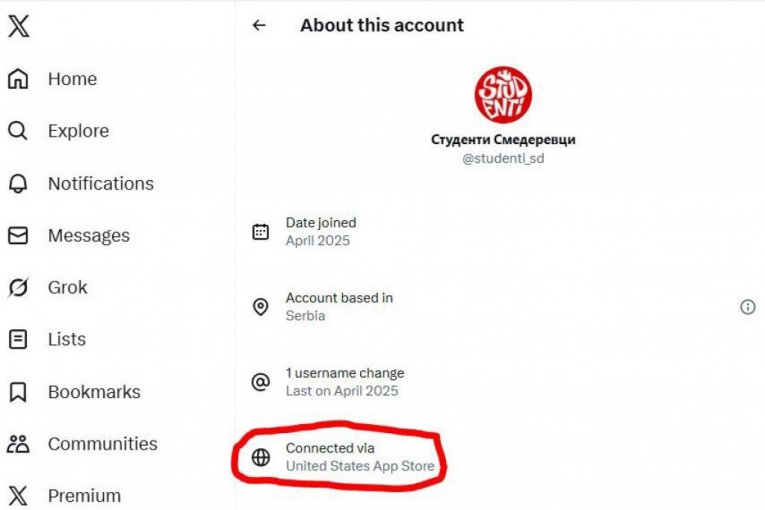Click the Connected via globe icon
Image resolution: width=765 pixels, height=510 pixels.
point(261,457)
